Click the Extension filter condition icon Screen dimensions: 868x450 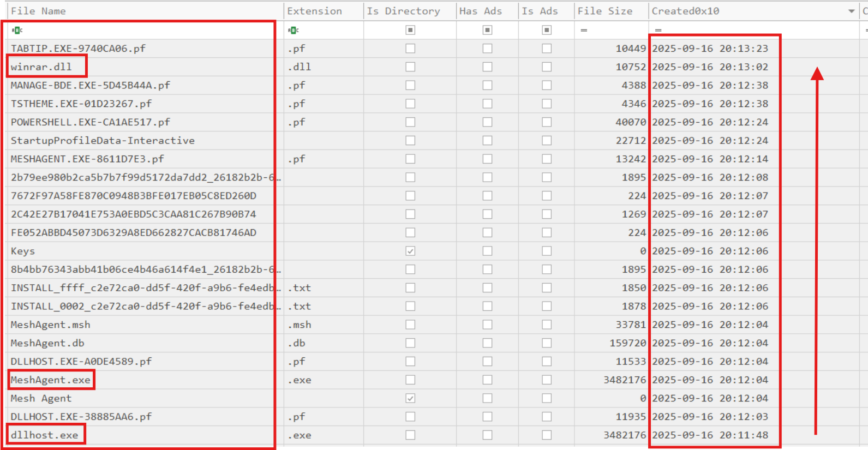click(294, 31)
